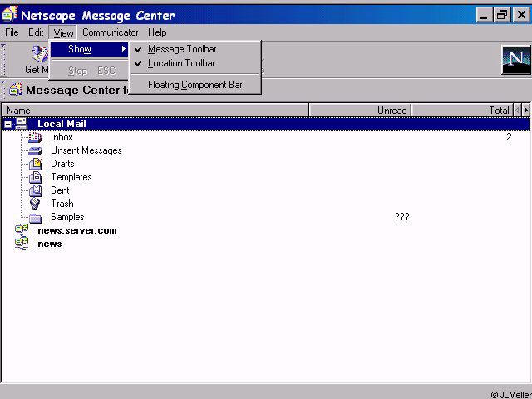
Task: Close the open View menu
Action: pos(63,33)
